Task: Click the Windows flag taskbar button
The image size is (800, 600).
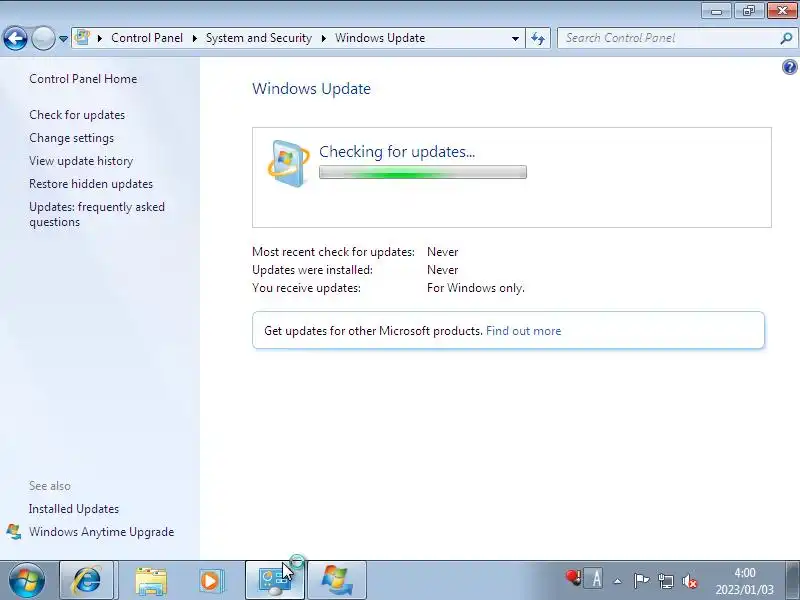Action: tap(337, 580)
